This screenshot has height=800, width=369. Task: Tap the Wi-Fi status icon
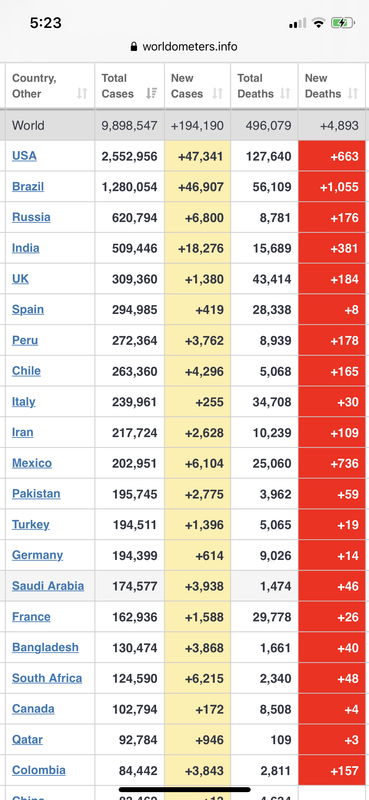tap(319, 23)
